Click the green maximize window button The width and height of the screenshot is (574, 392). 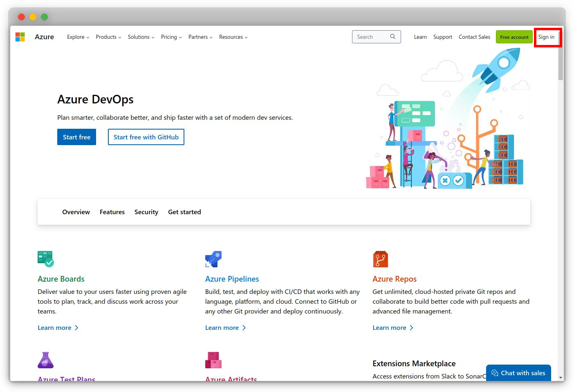[44, 17]
